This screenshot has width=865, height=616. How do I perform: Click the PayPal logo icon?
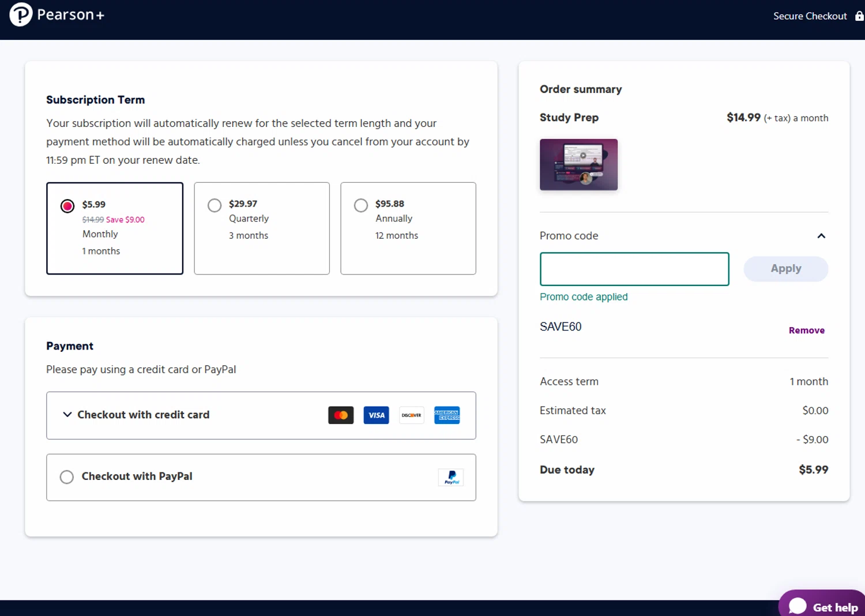(451, 478)
